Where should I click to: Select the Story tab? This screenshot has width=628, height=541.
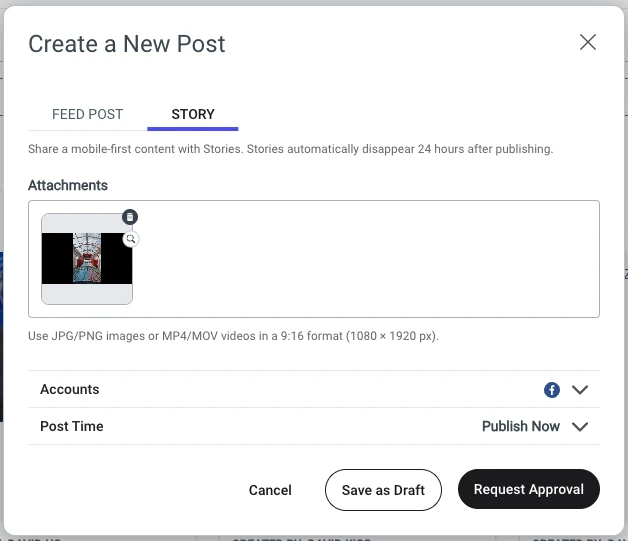pos(193,115)
